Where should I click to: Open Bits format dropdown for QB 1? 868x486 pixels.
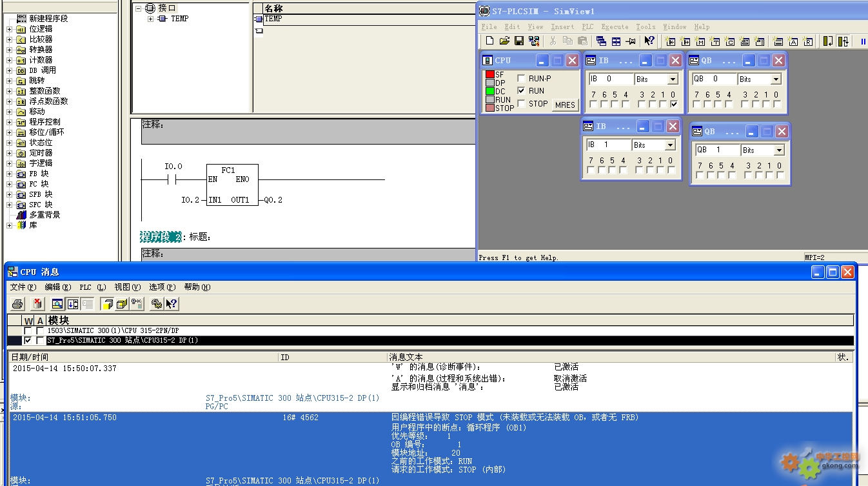[778, 150]
